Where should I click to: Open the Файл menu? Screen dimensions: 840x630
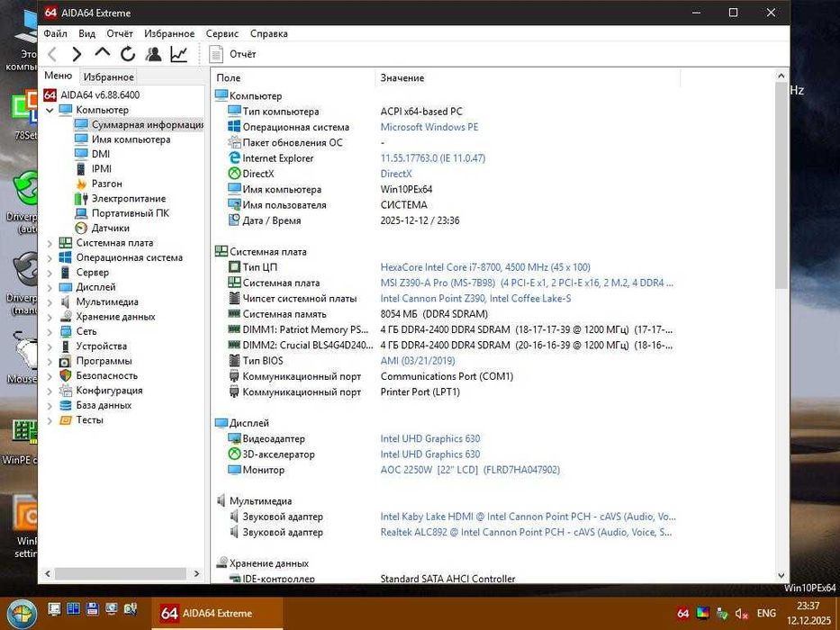55,33
